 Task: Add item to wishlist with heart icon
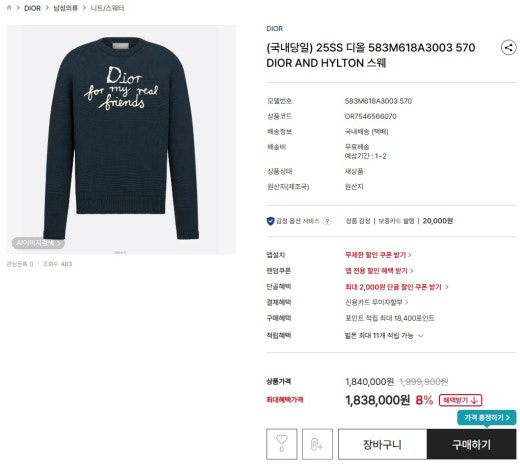(x=281, y=444)
